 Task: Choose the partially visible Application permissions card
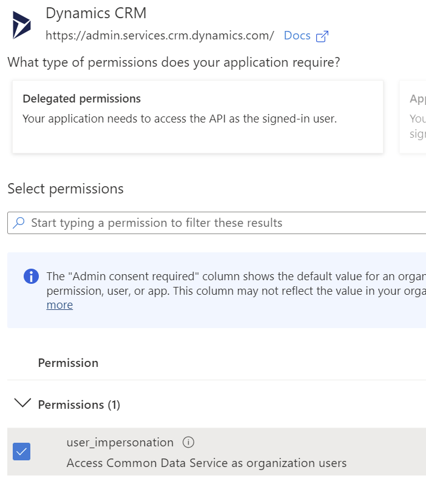click(414, 116)
